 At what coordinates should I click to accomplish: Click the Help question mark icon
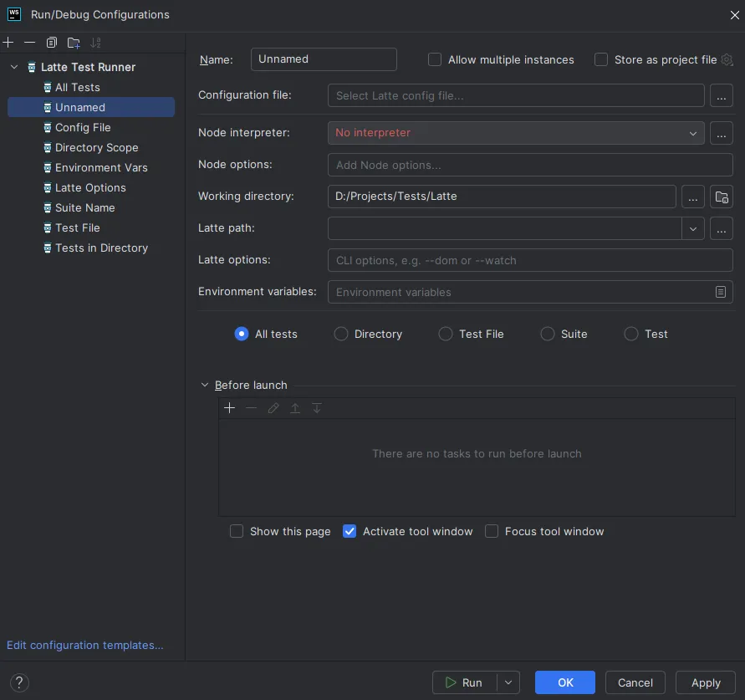(20, 682)
